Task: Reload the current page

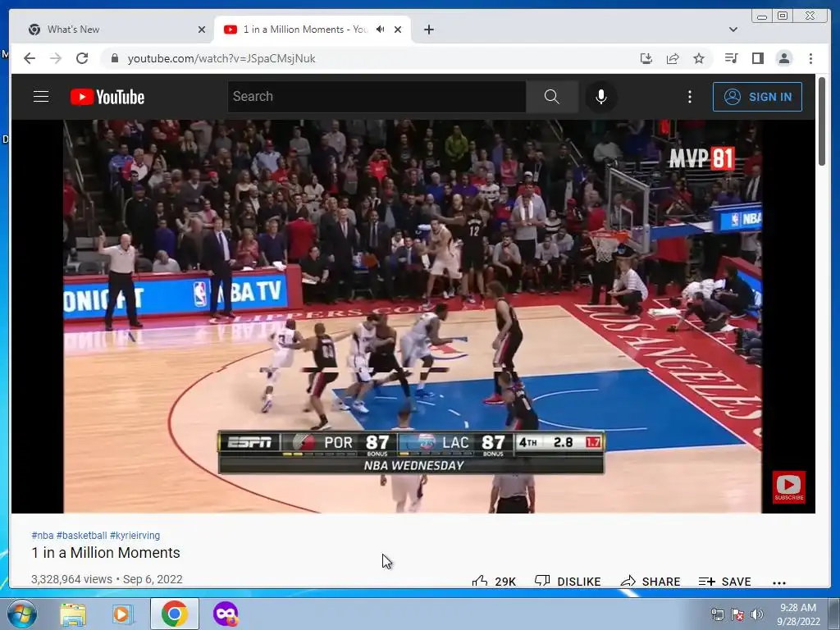Action: click(82, 58)
